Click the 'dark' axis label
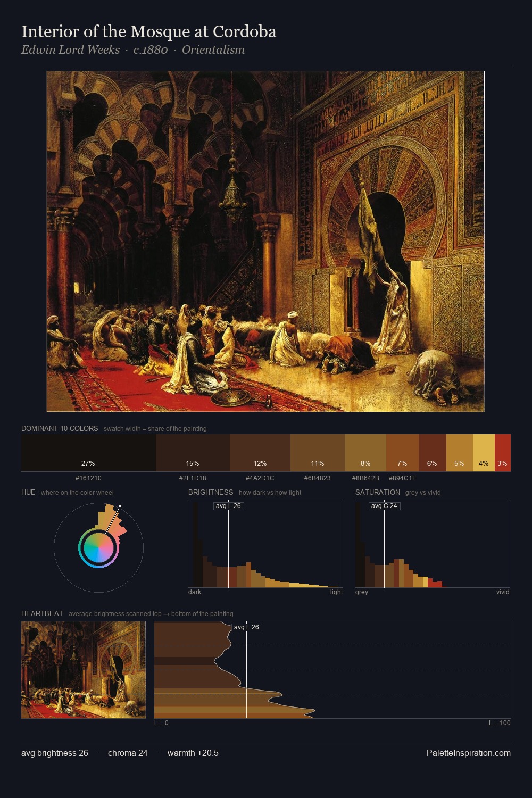This screenshot has width=532, height=798. [195, 592]
